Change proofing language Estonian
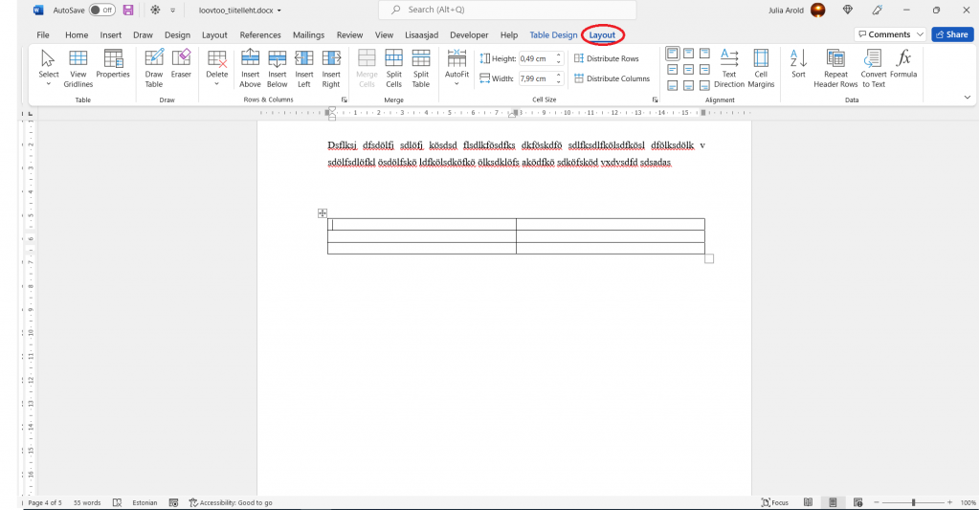The image size is (980, 510). pos(145,502)
